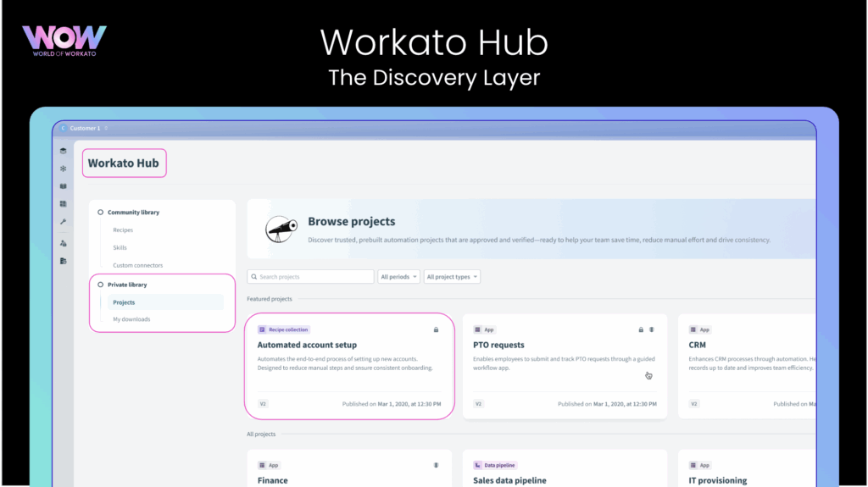Click the grid table icon in left sidebar
This screenshot has height=487, width=868.
(63, 204)
